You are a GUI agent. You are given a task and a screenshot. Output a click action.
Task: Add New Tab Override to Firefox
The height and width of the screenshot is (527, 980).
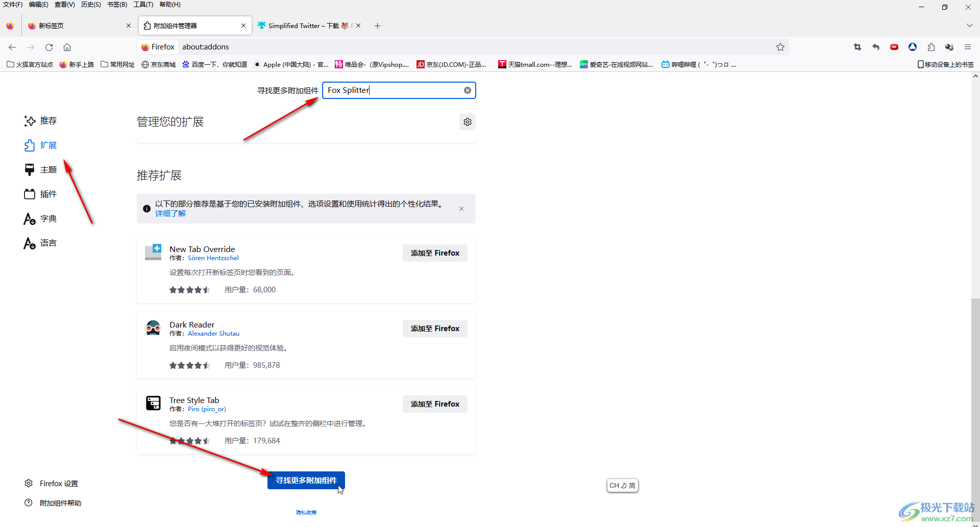point(435,253)
